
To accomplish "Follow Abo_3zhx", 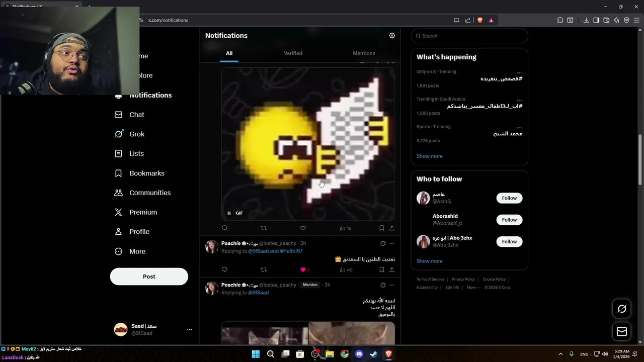I will coord(509,242).
